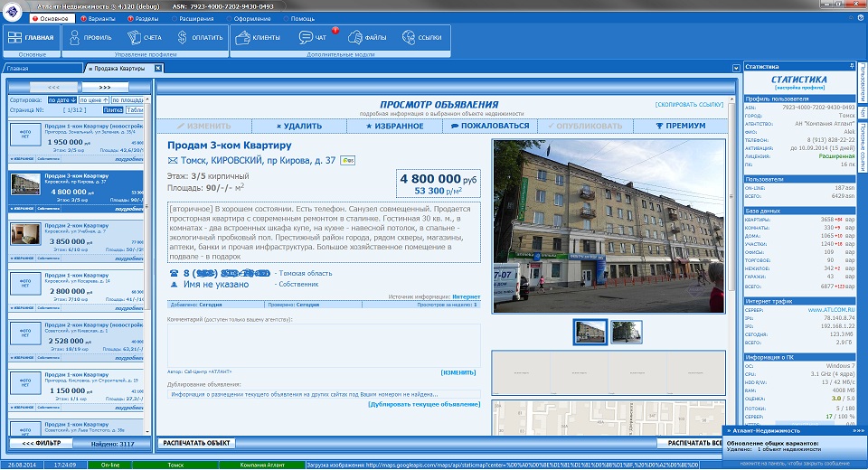Click Дублировать текущее объявление link

[x=424, y=405]
